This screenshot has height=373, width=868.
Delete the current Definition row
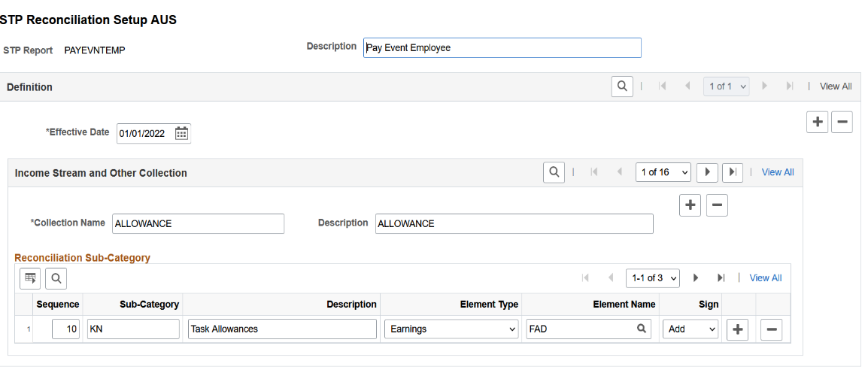point(842,122)
